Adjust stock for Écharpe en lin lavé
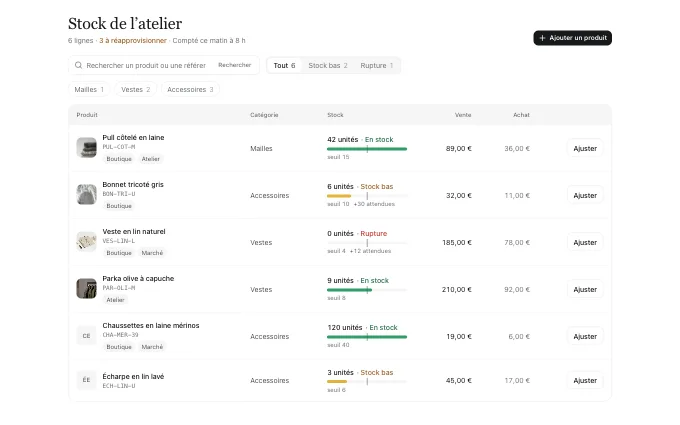This screenshot has height=425, width=680. [x=585, y=380]
